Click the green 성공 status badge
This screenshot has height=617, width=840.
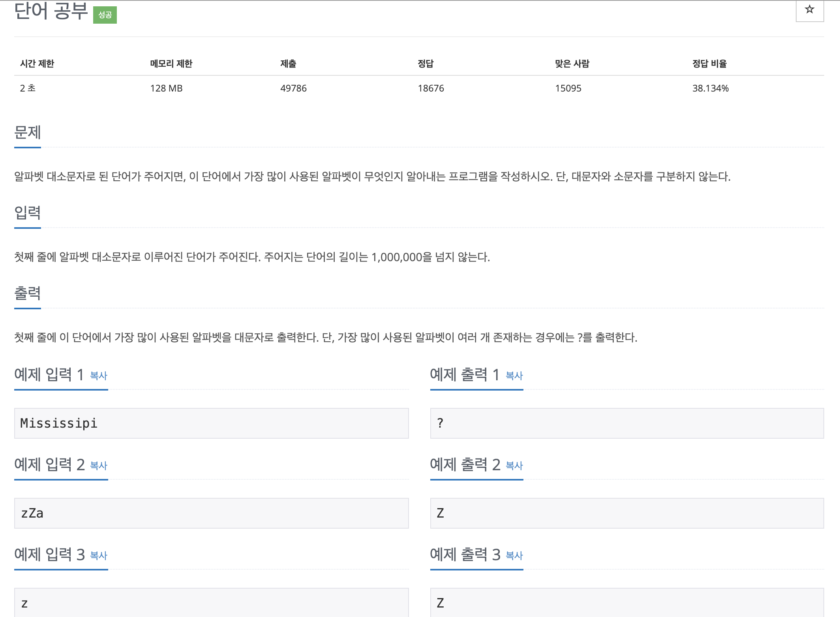[105, 15]
